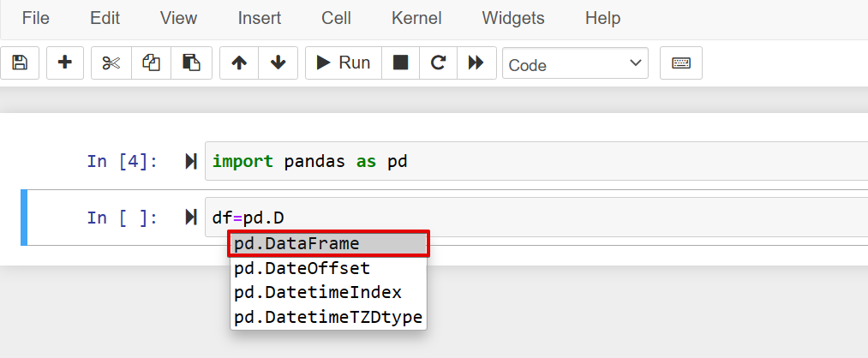Open the View menu

[x=179, y=18]
